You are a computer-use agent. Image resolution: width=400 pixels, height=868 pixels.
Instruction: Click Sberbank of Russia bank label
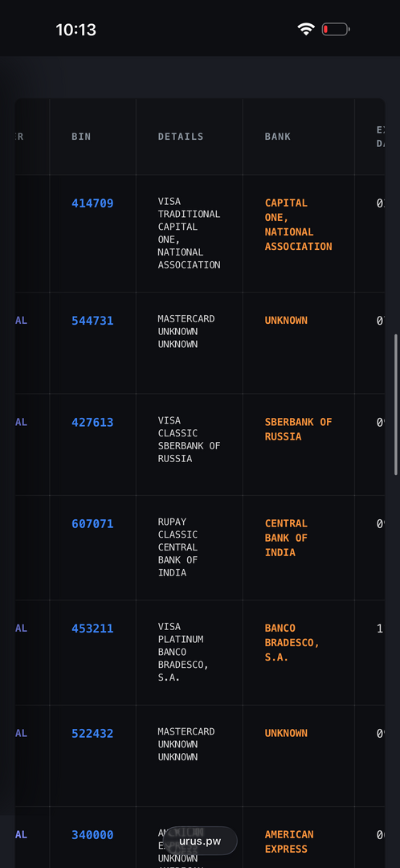coord(298,429)
